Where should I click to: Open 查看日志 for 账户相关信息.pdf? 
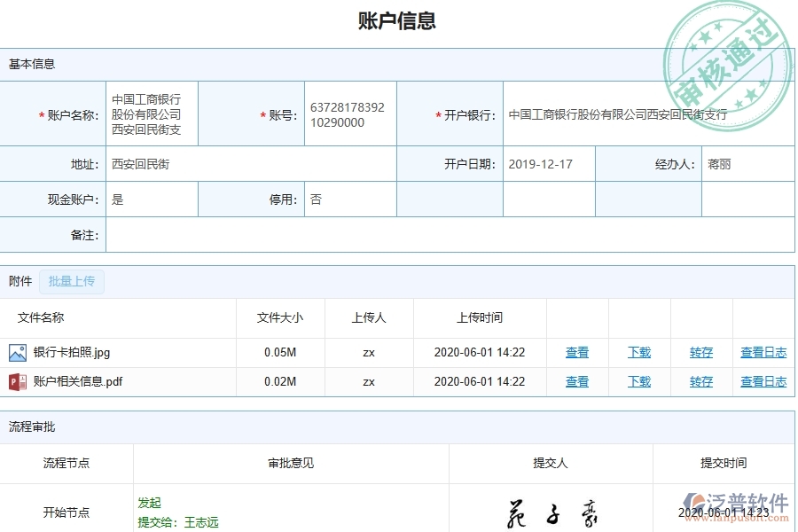pyautogui.click(x=763, y=381)
